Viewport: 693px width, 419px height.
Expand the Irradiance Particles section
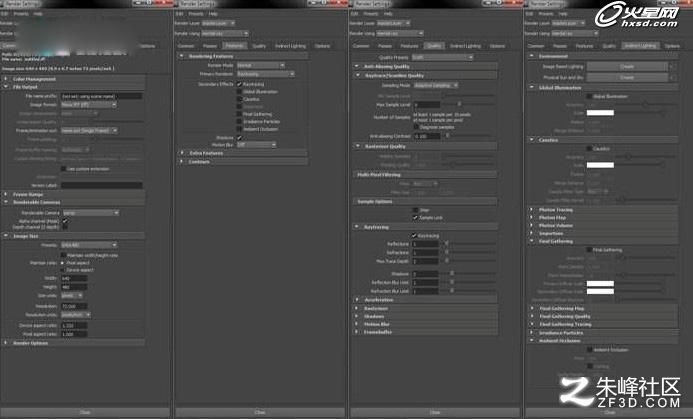tap(603, 333)
